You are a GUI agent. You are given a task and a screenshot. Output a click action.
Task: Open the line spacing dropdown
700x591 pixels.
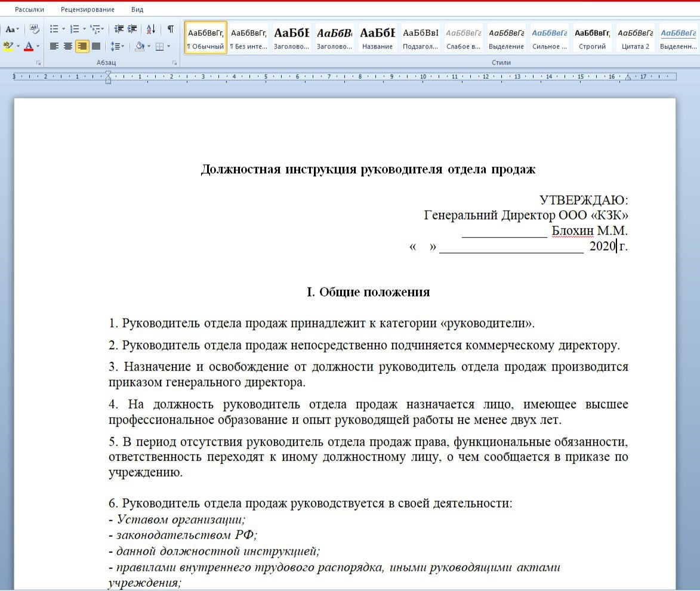(118, 46)
